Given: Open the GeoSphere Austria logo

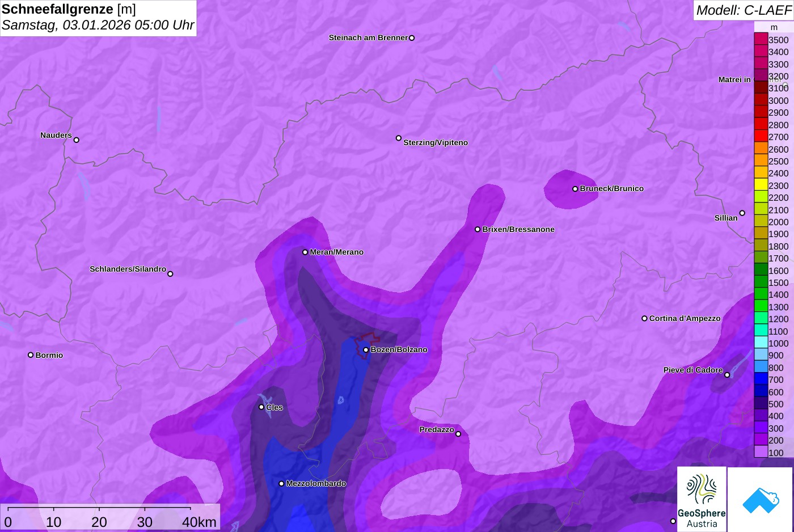Looking at the screenshot, I should [702, 500].
